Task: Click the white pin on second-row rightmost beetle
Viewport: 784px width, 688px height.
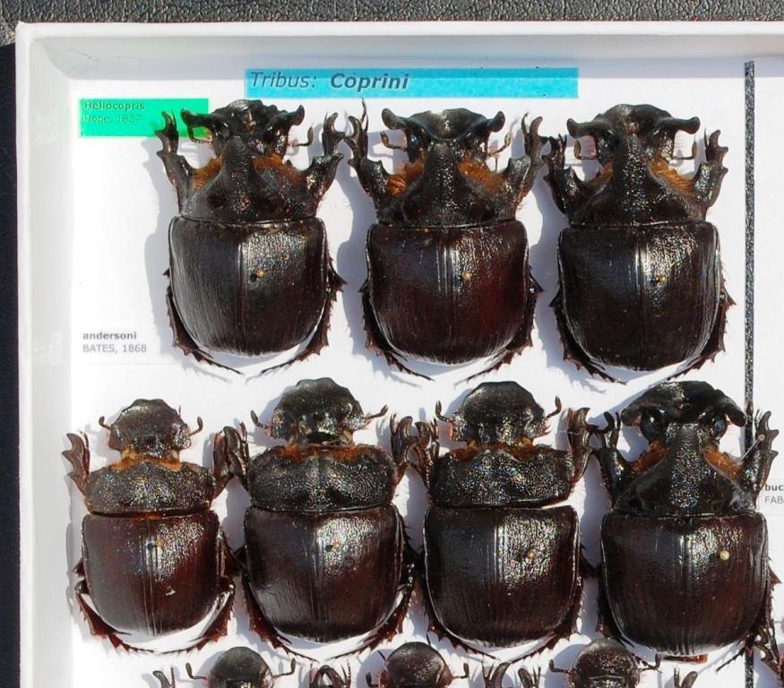Action: pos(723,555)
